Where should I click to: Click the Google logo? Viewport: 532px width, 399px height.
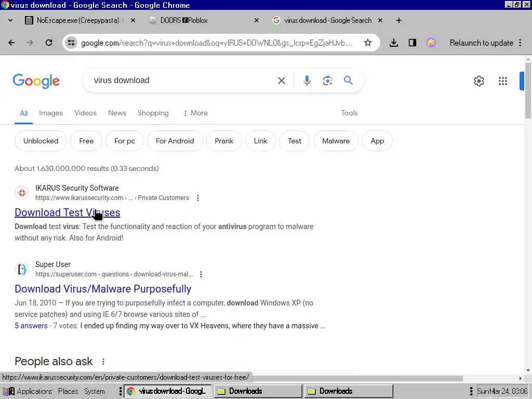[36, 81]
